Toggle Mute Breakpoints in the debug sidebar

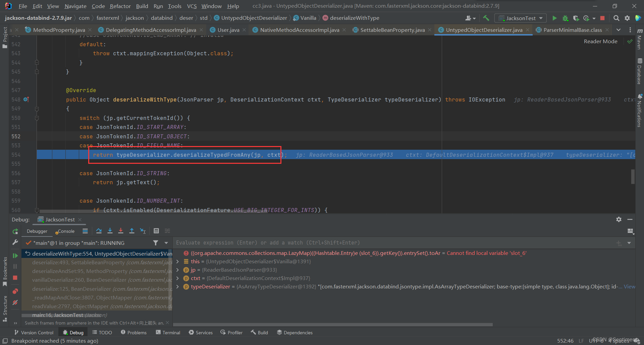(x=15, y=302)
